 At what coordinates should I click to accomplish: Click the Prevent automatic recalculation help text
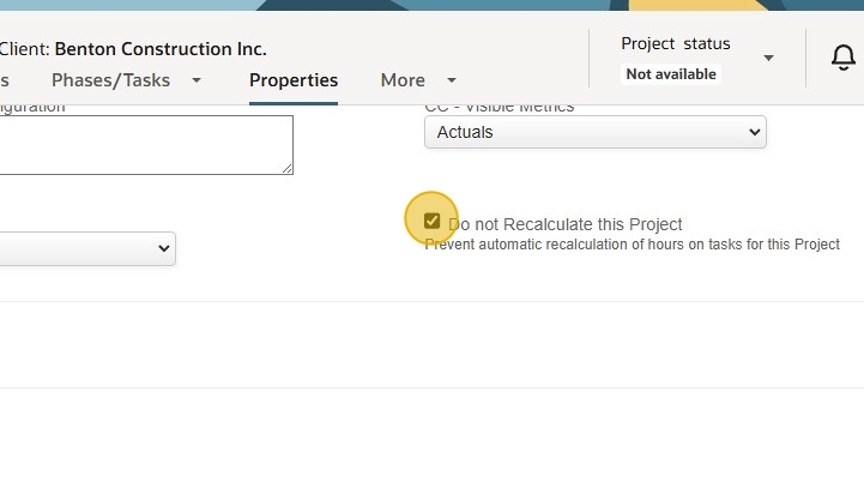tap(632, 244)
